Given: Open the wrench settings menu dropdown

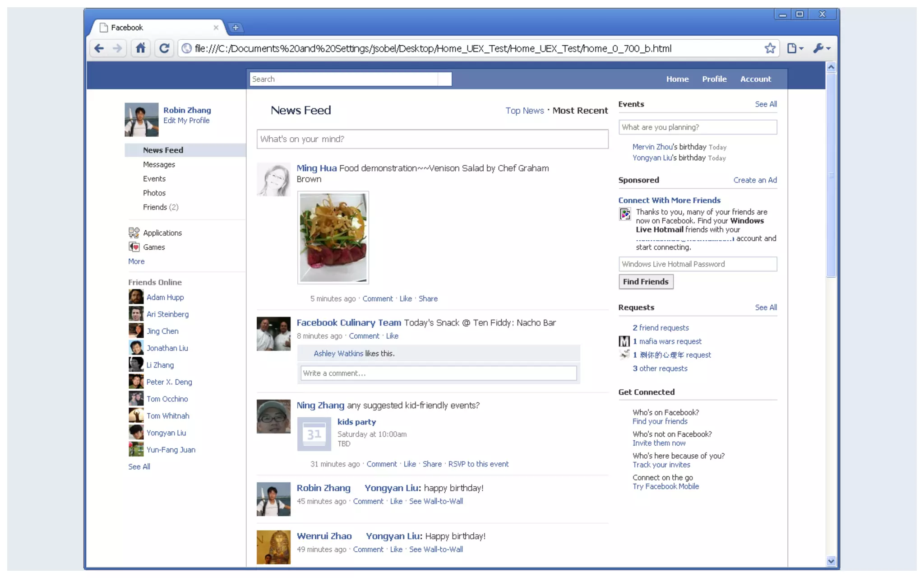Looking at the screenshot, I should [x=822, y=48].
